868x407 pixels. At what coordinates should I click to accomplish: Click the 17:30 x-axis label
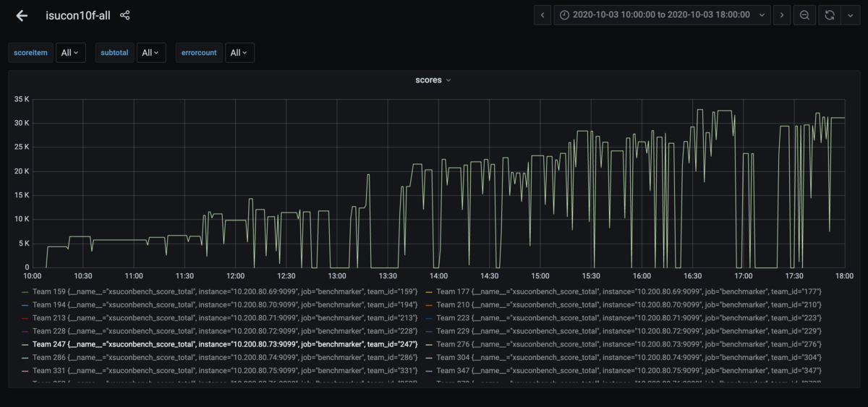pos(794,276)
